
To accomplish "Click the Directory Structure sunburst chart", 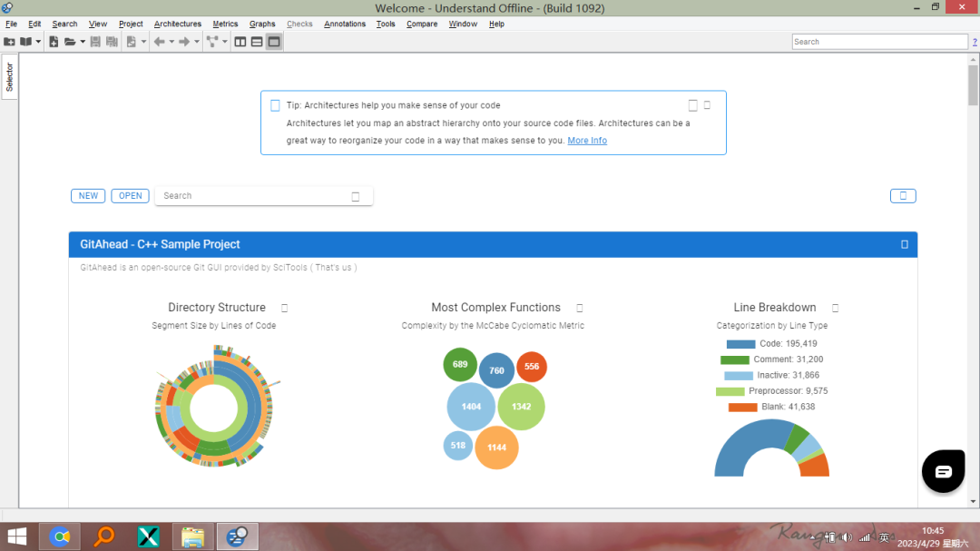I will (215, 406).
